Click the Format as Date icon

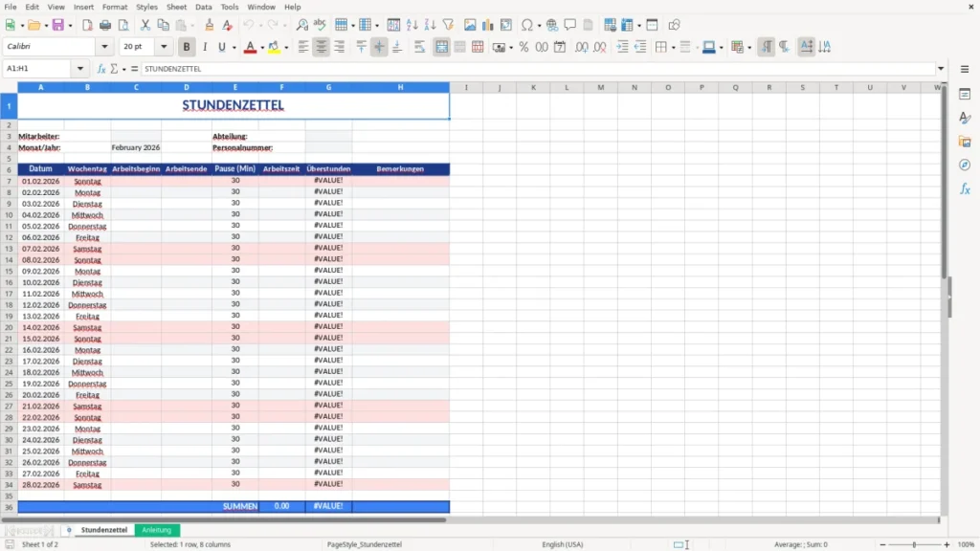(x=560, y=47)
